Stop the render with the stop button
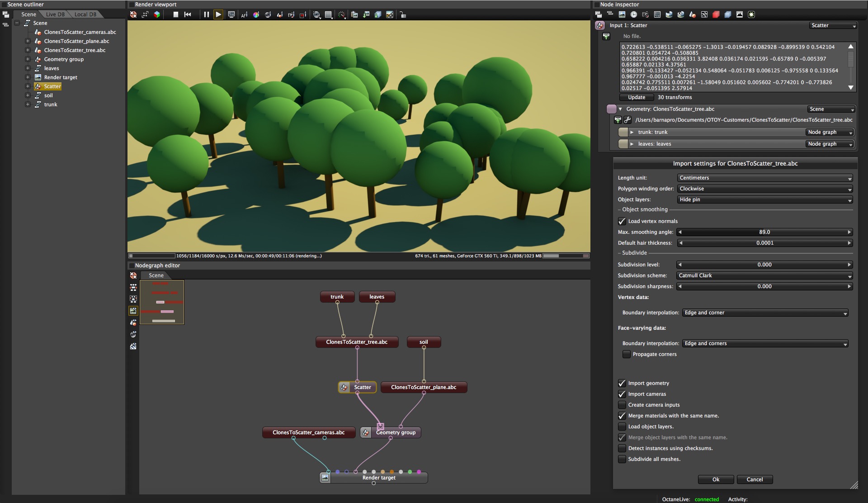 point(176,14)
